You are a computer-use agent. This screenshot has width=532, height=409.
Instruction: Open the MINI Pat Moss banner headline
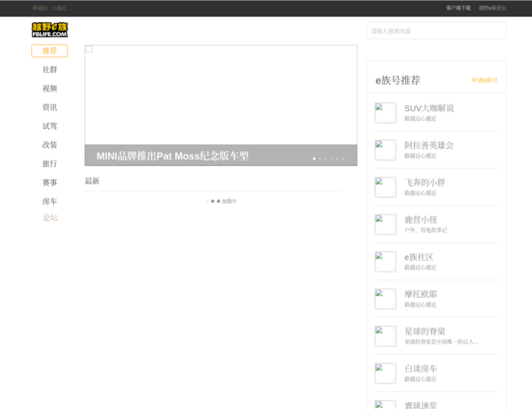(x=173, y=155)
